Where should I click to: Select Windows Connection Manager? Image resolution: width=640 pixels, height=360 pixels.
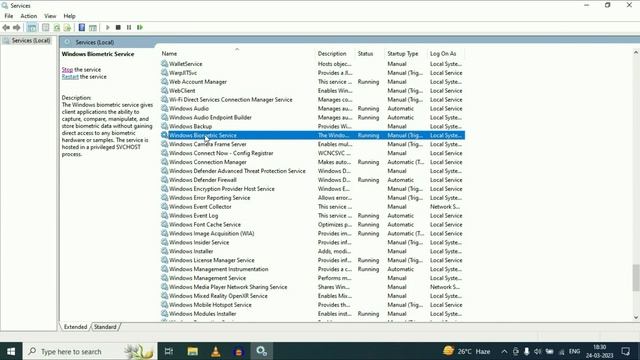[312, 162]
